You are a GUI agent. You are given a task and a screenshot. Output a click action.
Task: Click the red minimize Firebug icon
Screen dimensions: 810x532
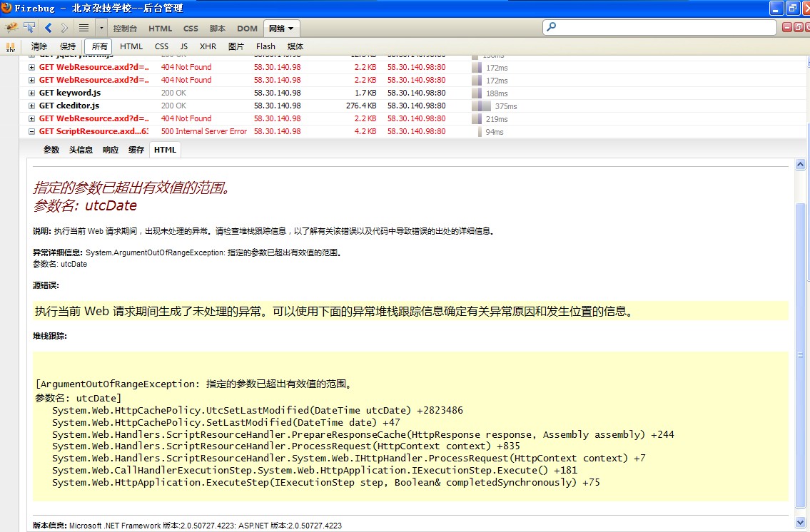[787, 28]
